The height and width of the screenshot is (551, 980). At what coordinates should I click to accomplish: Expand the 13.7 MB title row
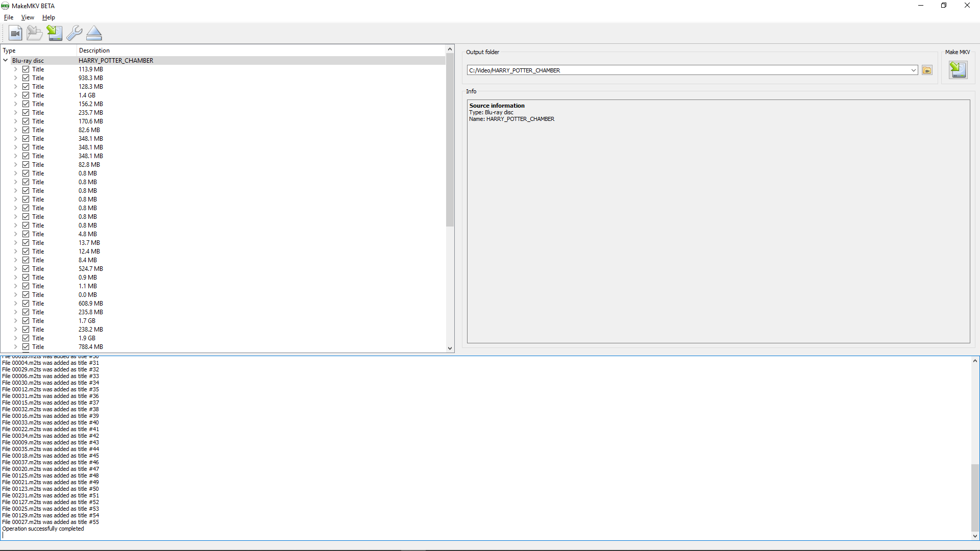point(15,243)
